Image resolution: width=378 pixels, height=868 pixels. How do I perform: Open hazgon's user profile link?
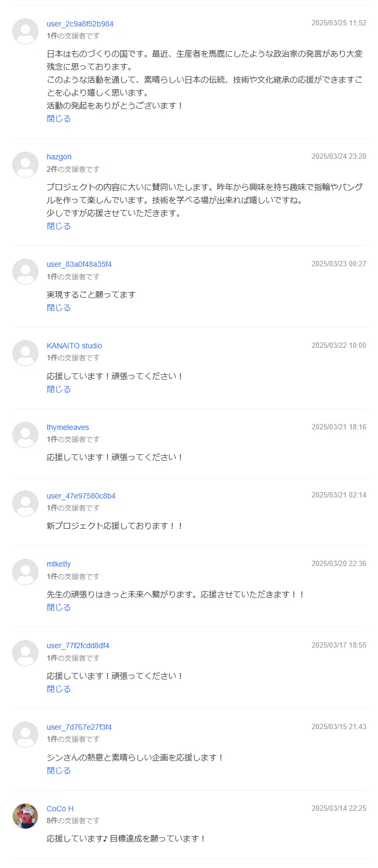[59, 157]
